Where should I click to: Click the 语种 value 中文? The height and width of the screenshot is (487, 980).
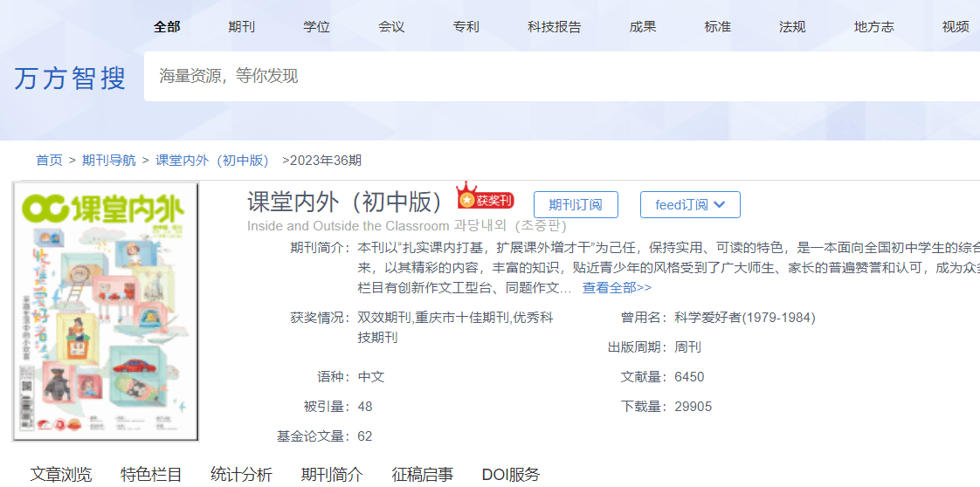click(x=371, y=377)
